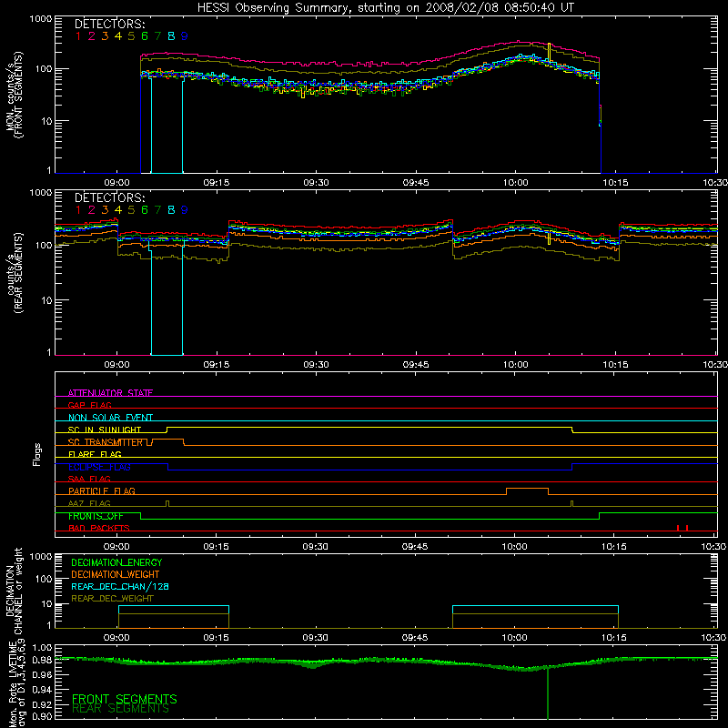Click the DECIMATION CHANNEL or weight axis title
The image size is (728, 728).
tap(14, 591)
